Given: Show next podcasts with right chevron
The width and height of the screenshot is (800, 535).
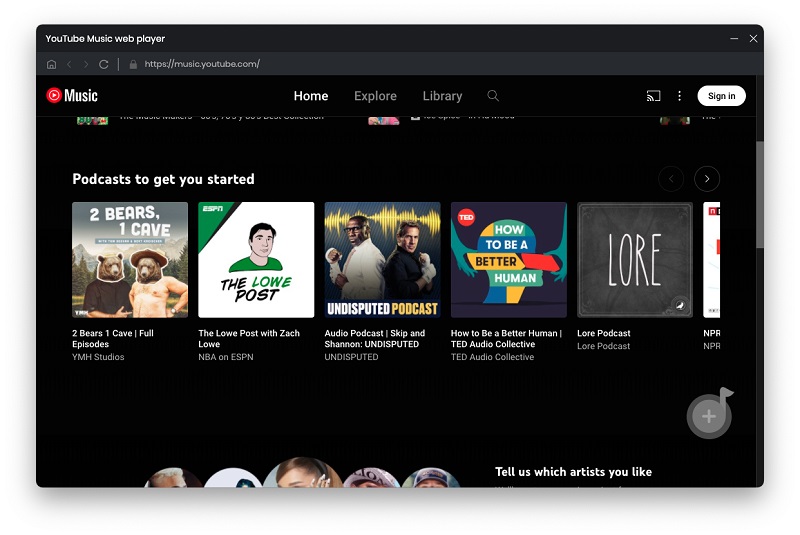Looking at the screenshot, I should (707, 179).
